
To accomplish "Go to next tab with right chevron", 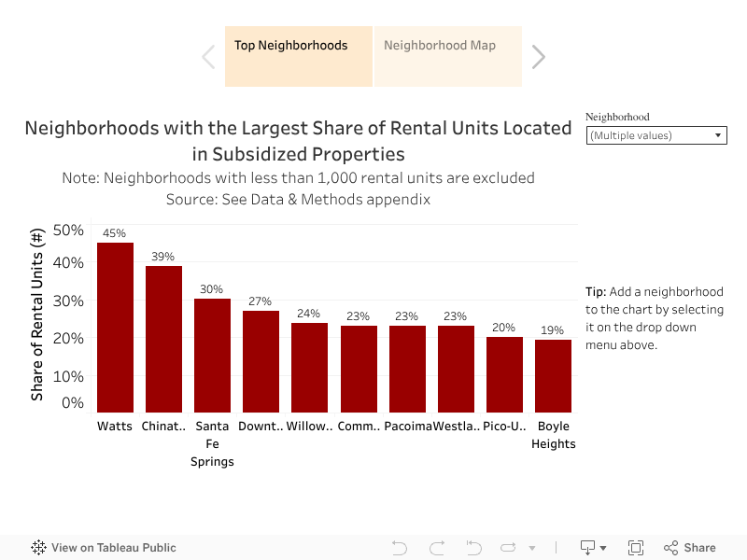I will pyautogui.click(x=539, y=57).
